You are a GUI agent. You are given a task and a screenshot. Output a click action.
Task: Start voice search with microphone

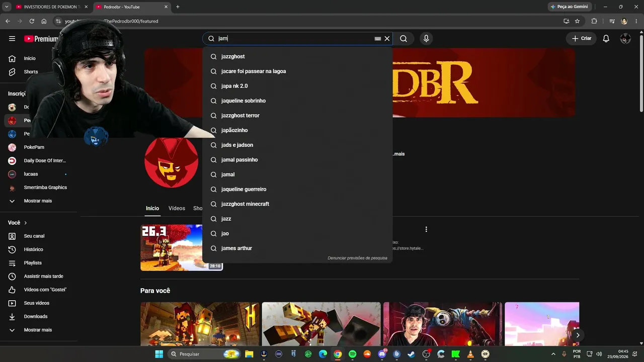426,39
